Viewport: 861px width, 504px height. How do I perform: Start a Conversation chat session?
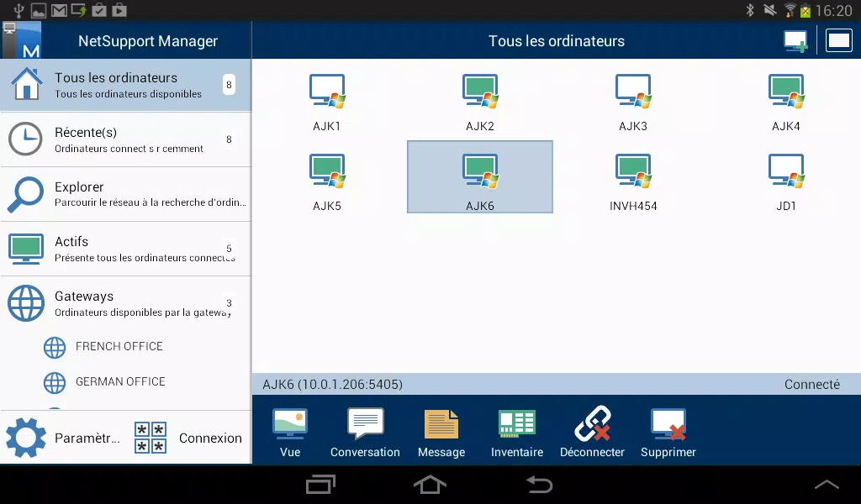(365, 433)
